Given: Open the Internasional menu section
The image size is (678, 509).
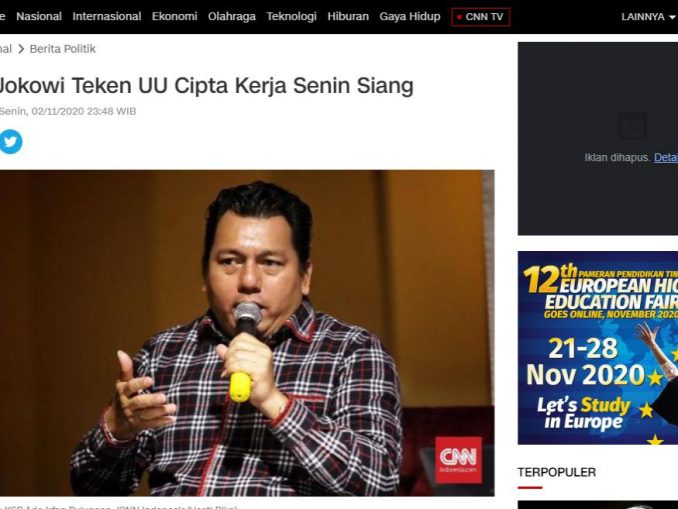Looking at the screenshot, I should click(107, 16).
